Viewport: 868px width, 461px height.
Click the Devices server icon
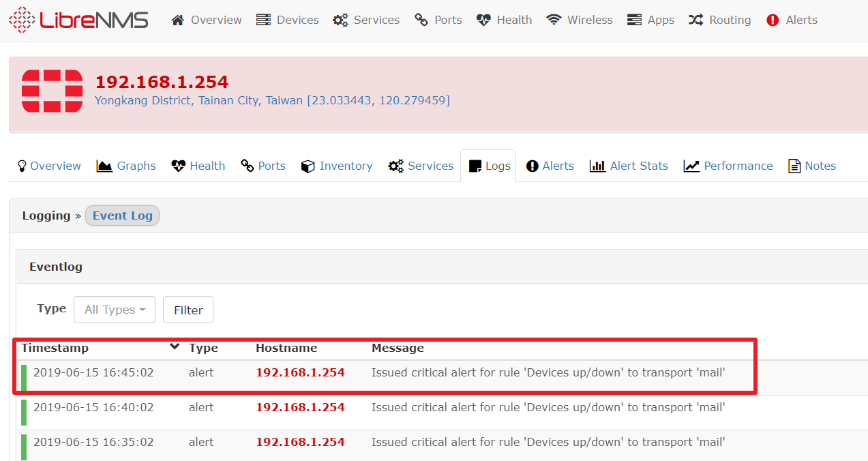263,20
